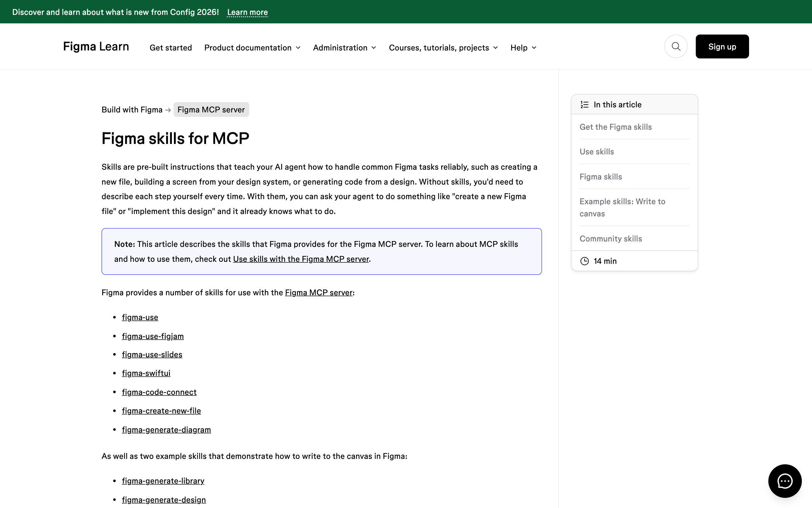Image resolution: width=812 pixels, height=508 pixels.
Task: Click the Note: label in the callout
Action: coord(125,244)
